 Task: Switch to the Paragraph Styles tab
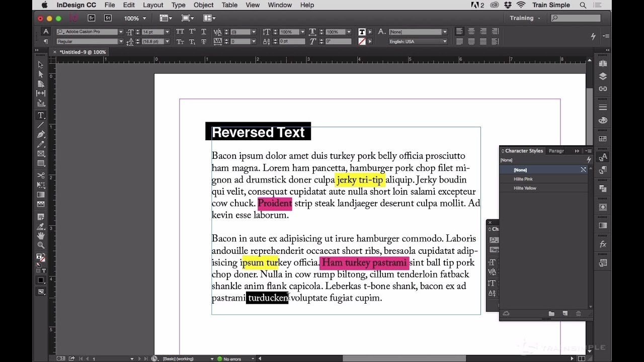(x=556, y=151)
